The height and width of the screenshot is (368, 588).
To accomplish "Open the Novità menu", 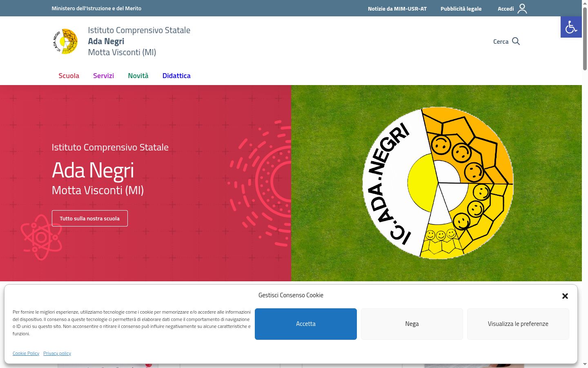I will point(138,76).
